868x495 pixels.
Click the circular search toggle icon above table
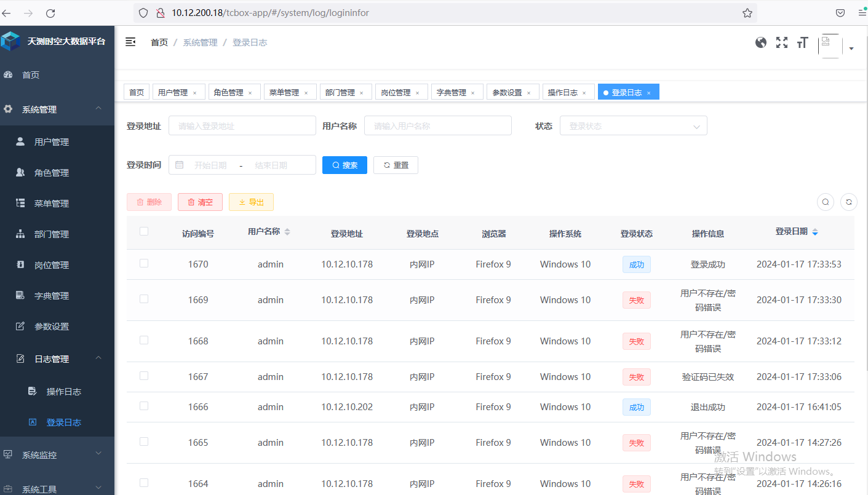point(826,202)
